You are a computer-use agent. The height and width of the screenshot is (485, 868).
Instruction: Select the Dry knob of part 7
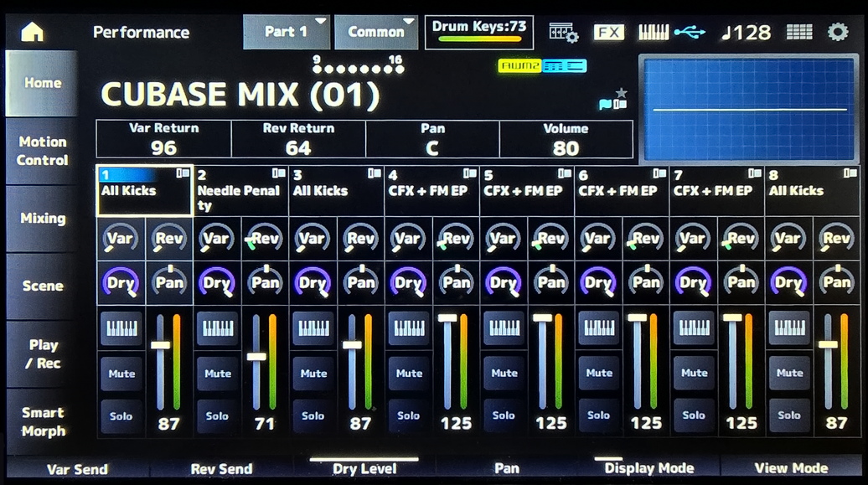[693, 283]
